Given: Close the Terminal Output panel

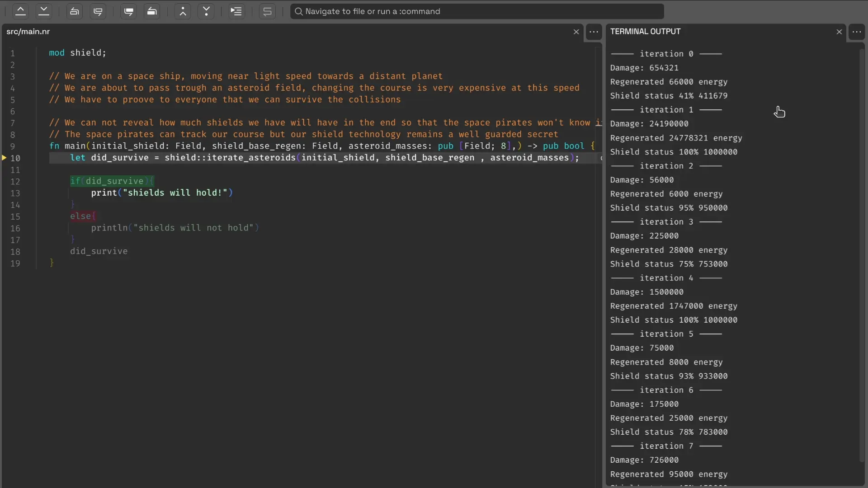Looking at the screenshot, I should point(839,32).
